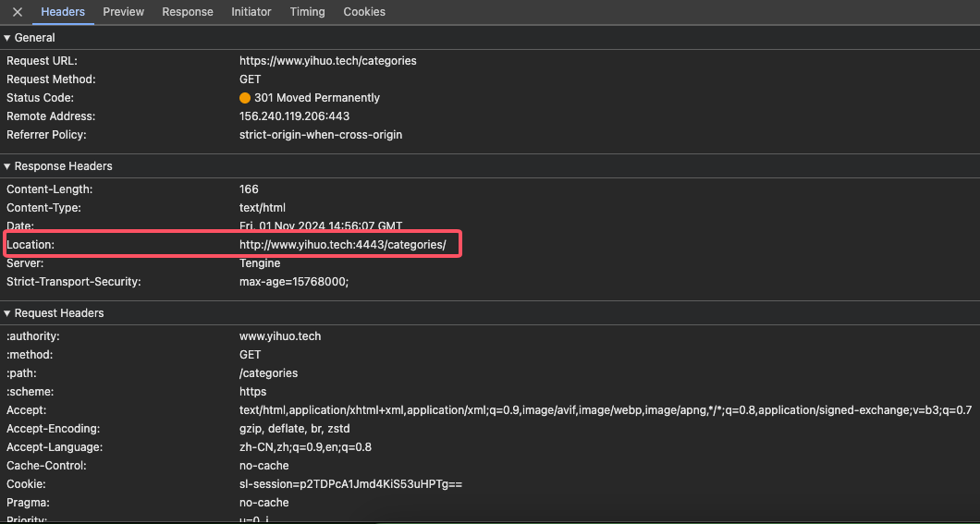Collapse the Request Headers section

(8, 313)
